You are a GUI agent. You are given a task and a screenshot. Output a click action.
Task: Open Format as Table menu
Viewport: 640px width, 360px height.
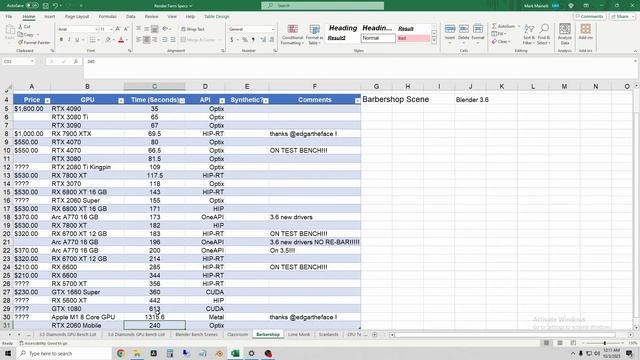[x=314, y=34]
